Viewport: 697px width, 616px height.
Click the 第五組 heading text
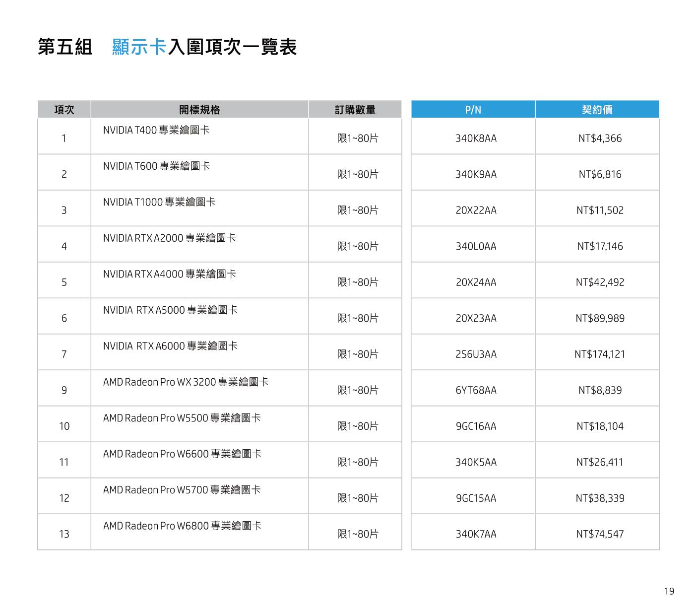65,47
